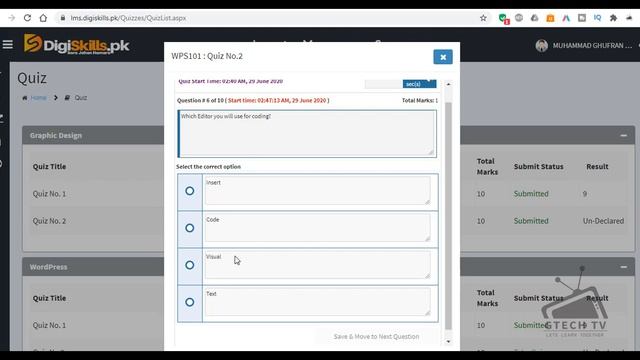Go to the Home breadcrumb link

coord(38,98)
